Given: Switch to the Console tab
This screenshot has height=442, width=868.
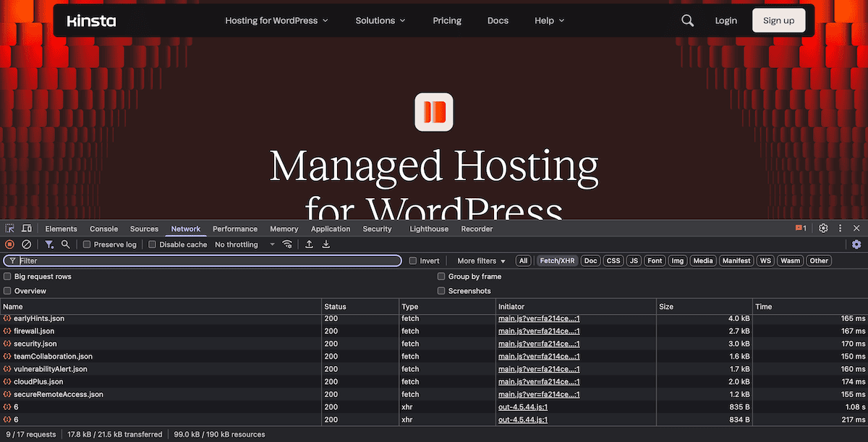Looking at the screenshot, I should [103, 229].
